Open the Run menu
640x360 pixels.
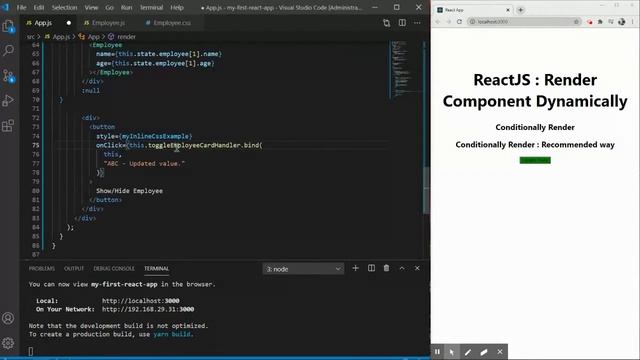coord(126,7)
